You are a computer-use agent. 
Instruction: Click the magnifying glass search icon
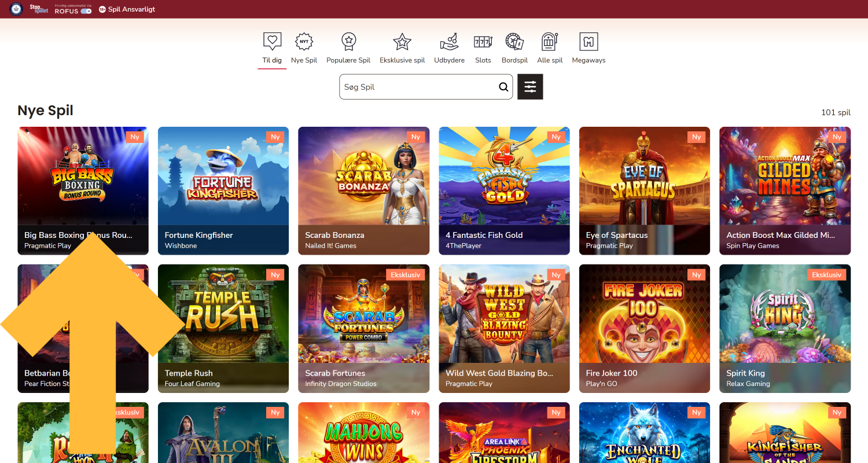(503, 87)
